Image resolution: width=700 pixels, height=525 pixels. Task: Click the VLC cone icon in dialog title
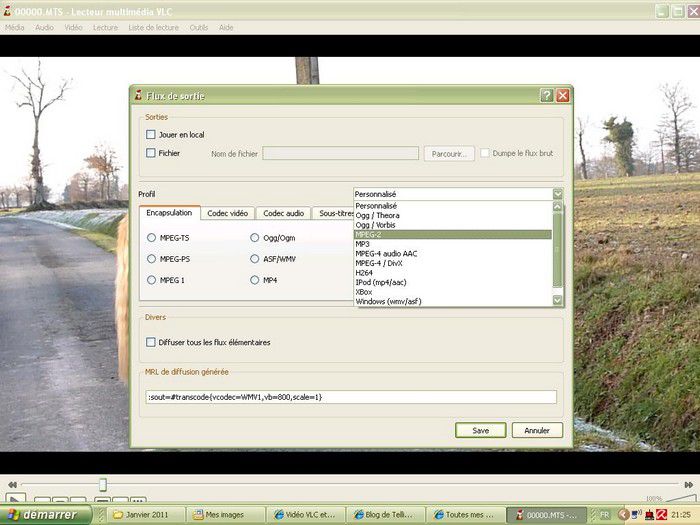[x=138, y=96]
